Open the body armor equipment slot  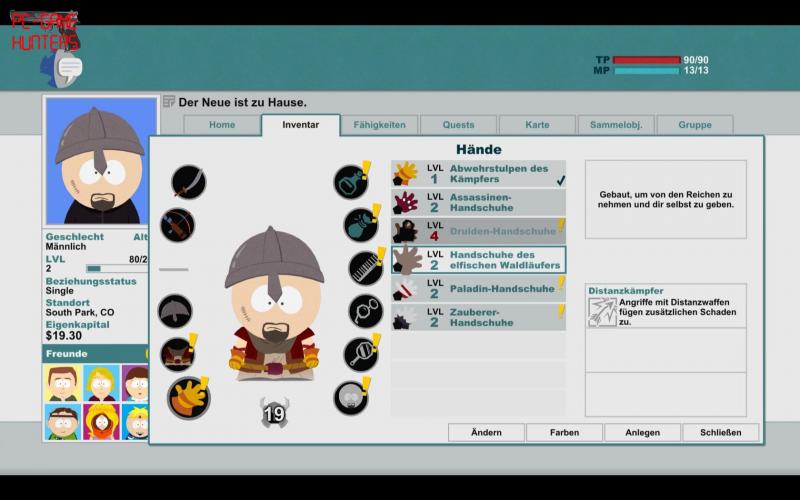(178, 354)
